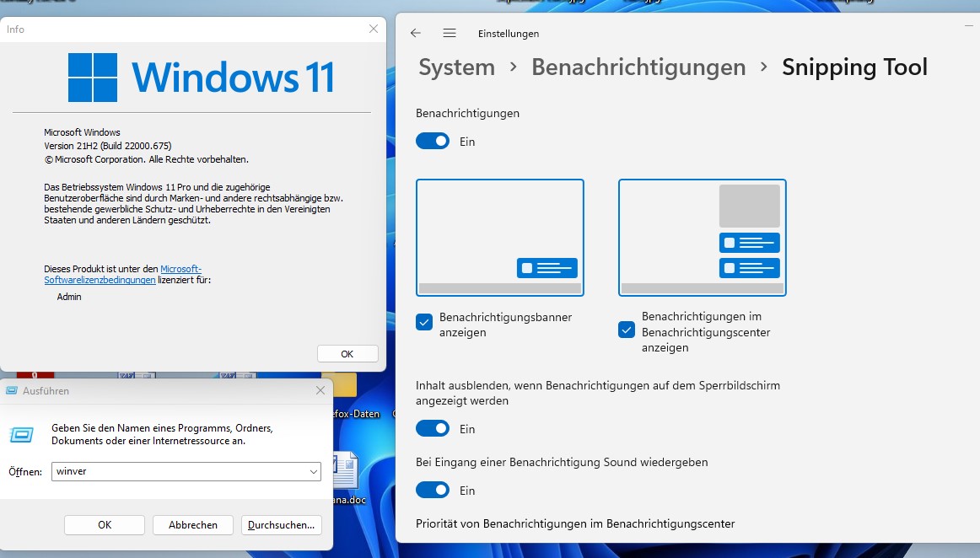Minimize the Einstellungen window
980x558 pixels.
coord(969,25)
